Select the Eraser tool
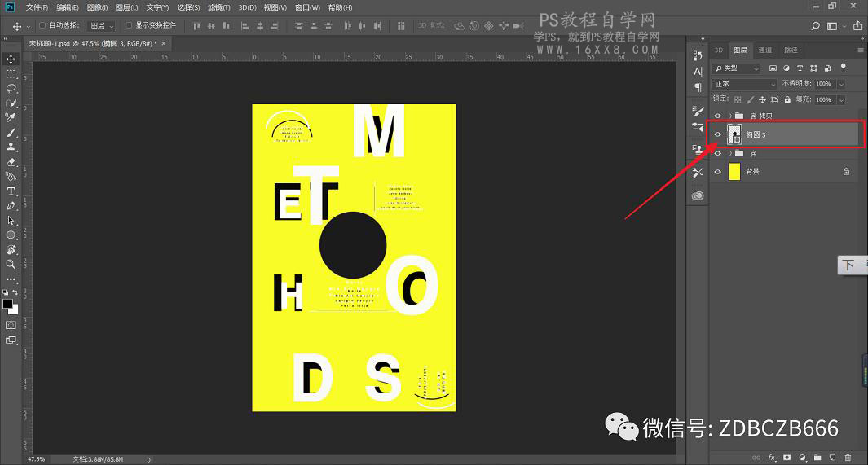This screenshot has width=868, height=465. point(11,162)
